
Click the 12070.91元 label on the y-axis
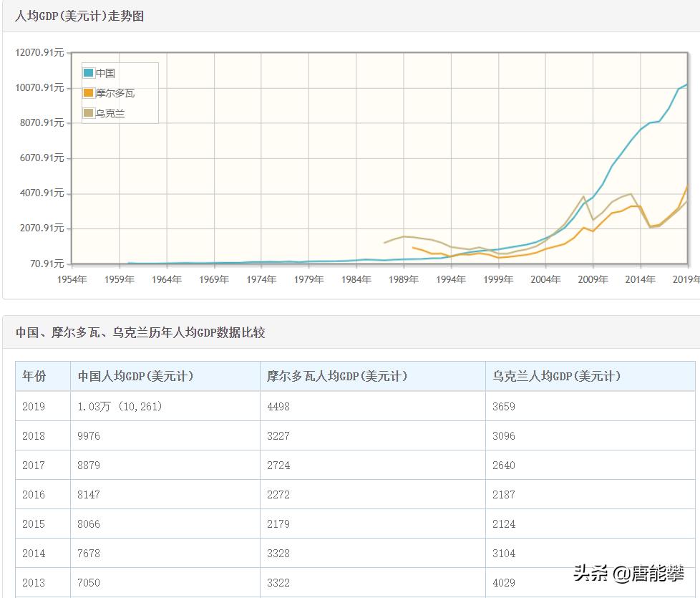39,52
